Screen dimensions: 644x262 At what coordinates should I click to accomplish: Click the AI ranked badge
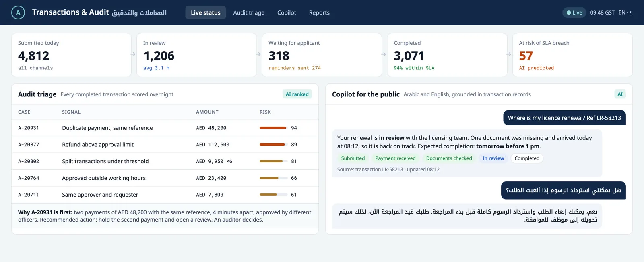tap(297, 94)
